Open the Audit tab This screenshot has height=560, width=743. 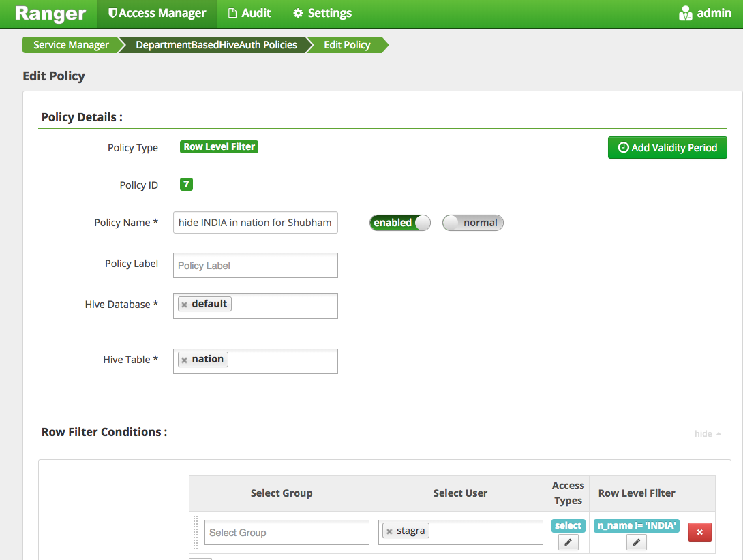tap(249, 13)
